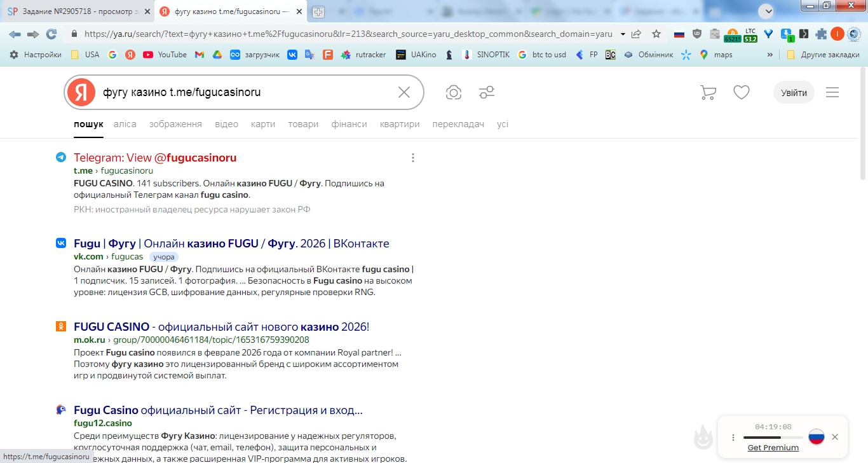This screenshot has width=868, height=463.
Task: Switch to the 'Задание №2905718' browser tab
Action: click(x=78, y=11)
